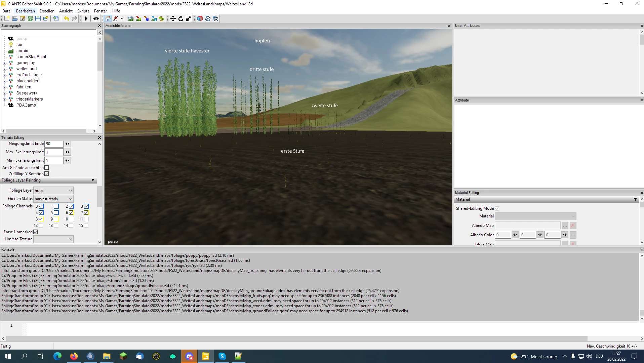The image size is (644, 363).
Task: Clear Scenegraph search with X button
Action: [x=99, y=32]
